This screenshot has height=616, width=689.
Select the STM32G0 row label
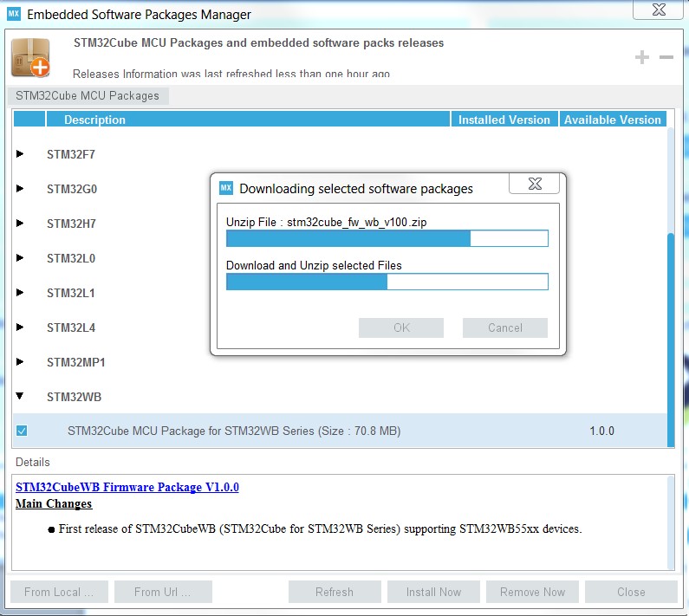click(x=72, y=190)
